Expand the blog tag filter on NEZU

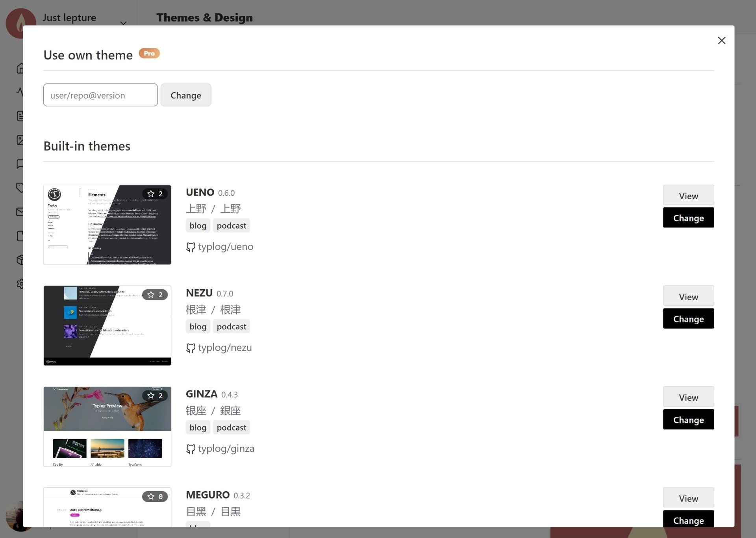(198, 326)
